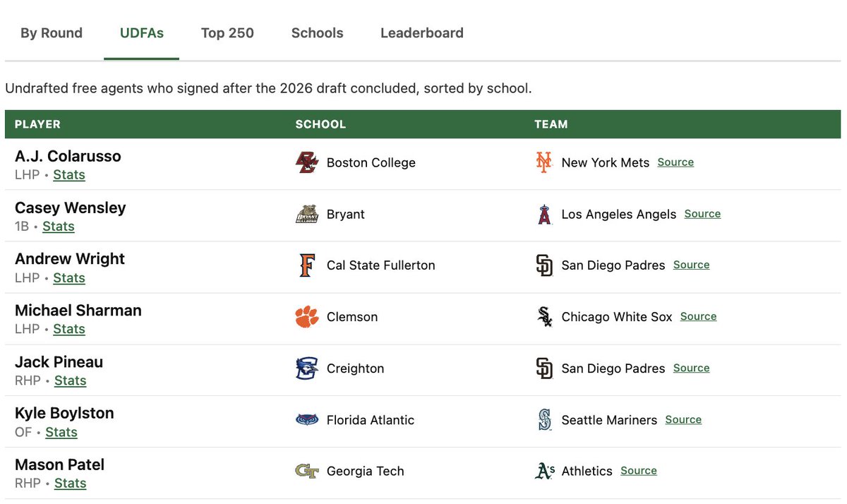Open Stats link for A.J. Colarusso

[69, 175]
